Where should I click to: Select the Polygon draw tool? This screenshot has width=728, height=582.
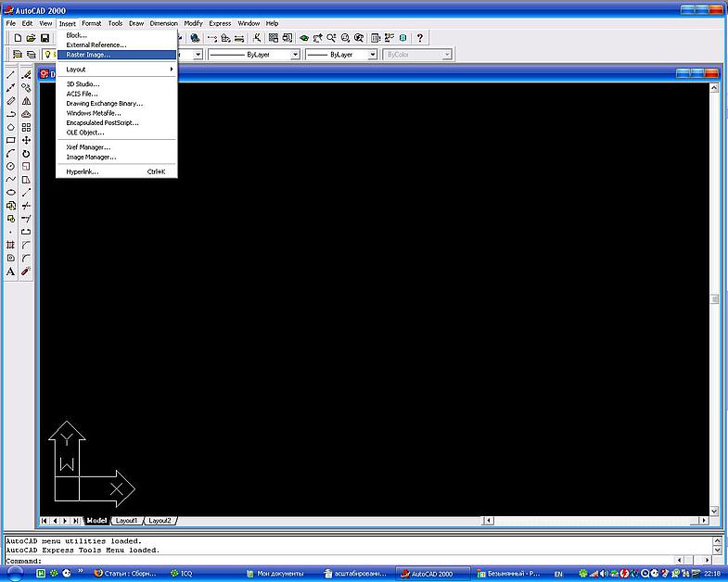click(11, 127)
